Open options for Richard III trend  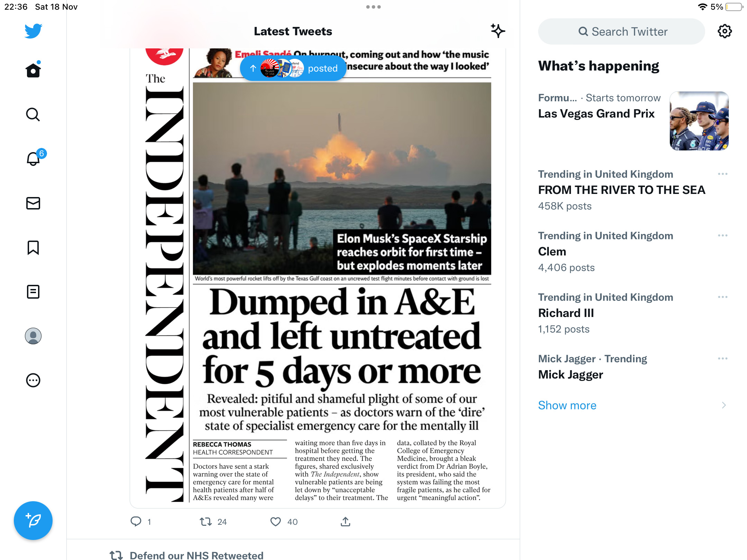[x=723, y=297]
